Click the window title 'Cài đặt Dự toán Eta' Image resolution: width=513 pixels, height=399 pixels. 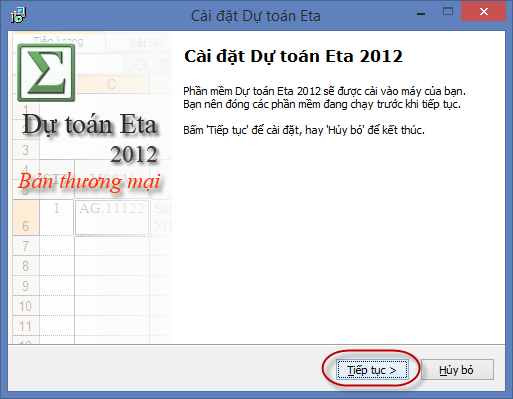pos(256,16)
